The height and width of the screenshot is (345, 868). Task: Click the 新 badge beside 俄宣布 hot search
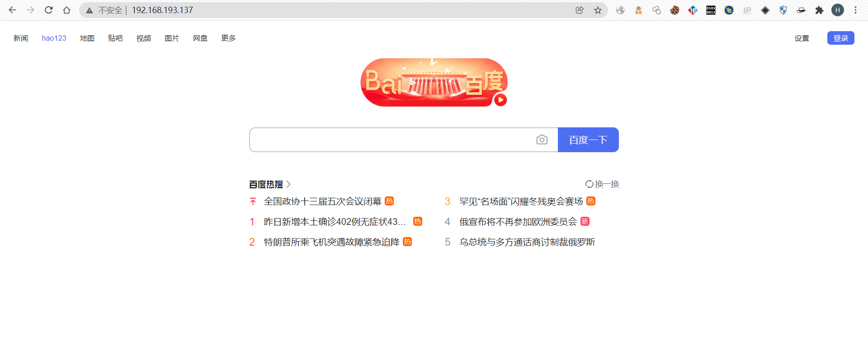pyautogui.click(x=585, y=221)
